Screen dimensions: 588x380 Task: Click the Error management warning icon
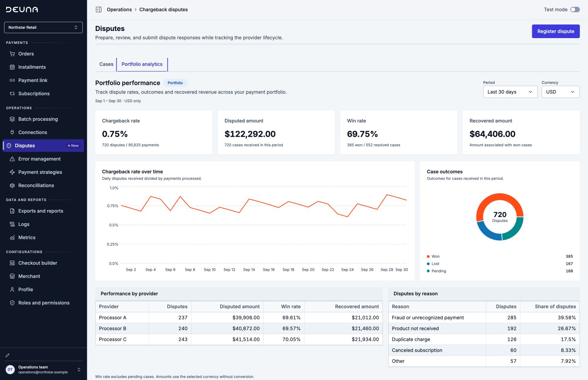(x=12, y=159)
